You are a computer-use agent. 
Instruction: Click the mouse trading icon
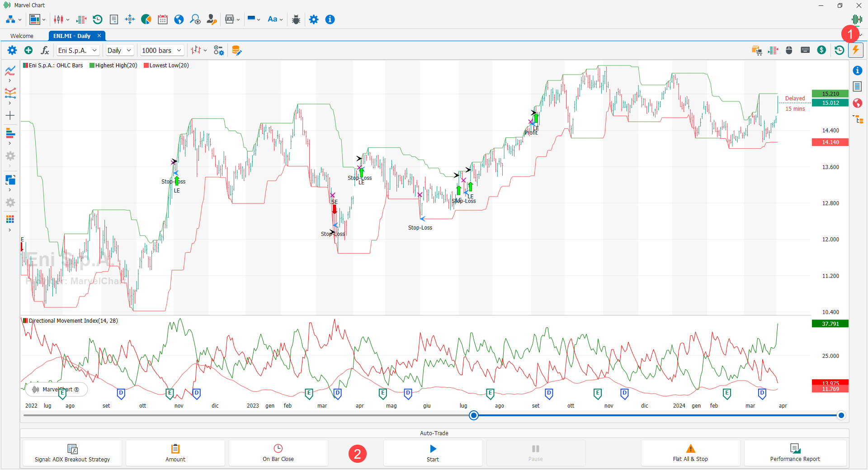click(789, 50)
